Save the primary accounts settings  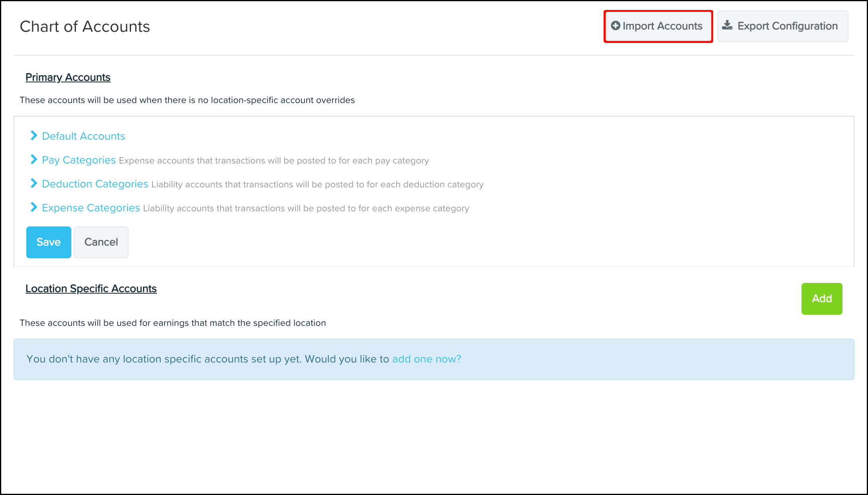[x=49, y=242]
